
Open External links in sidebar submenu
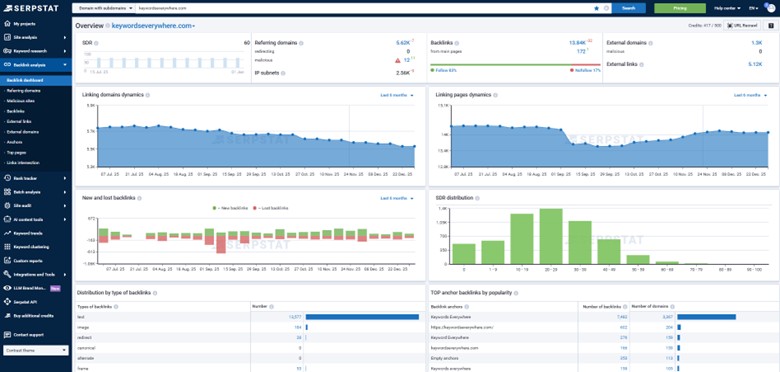pyautogui.click(x=19, y=121)
